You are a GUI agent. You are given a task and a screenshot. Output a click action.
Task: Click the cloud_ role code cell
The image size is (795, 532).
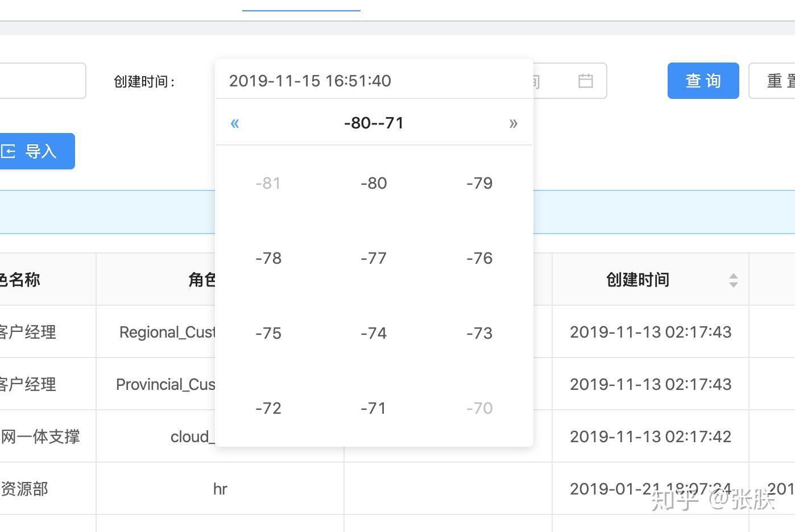coord(156,437)
